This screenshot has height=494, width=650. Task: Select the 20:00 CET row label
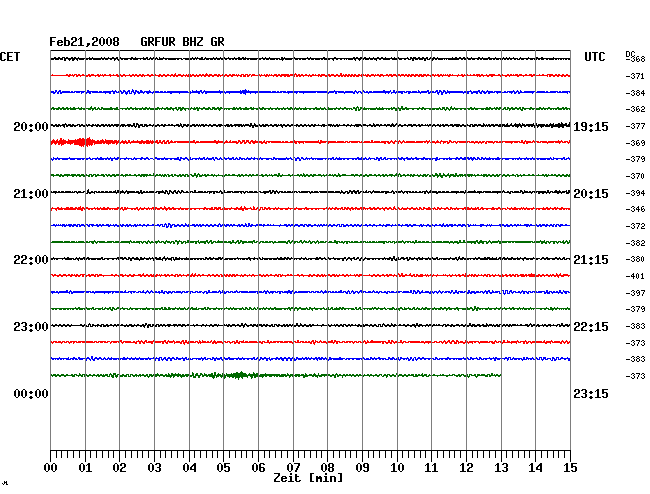pyautogui.click(x=31, y=126)
